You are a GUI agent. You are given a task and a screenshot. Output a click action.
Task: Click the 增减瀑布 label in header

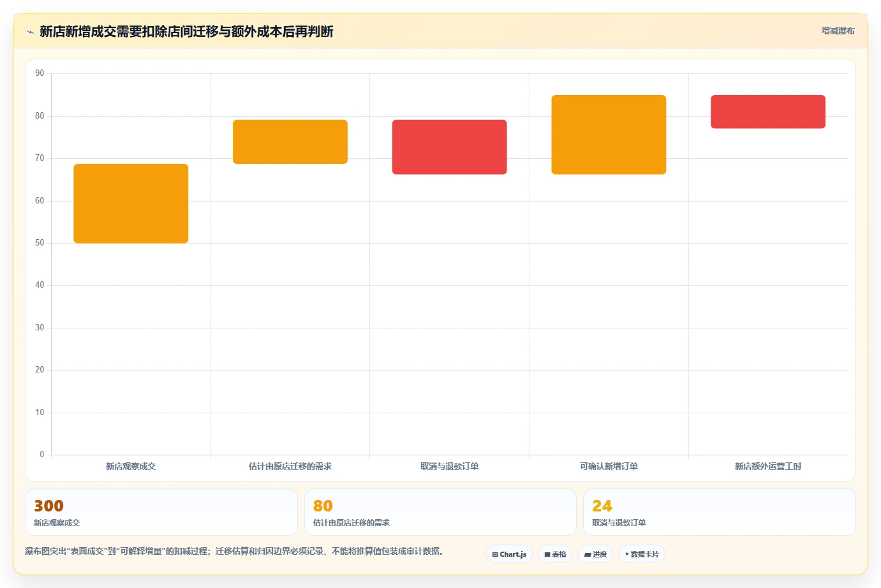838,31
